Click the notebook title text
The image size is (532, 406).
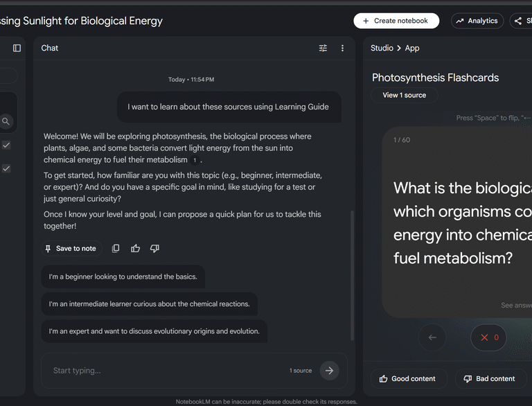pyautogui.click(x=82, y=21)
